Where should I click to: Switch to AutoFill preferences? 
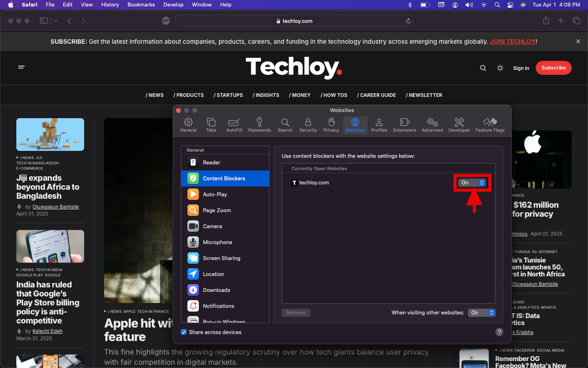tap(234, 125)
